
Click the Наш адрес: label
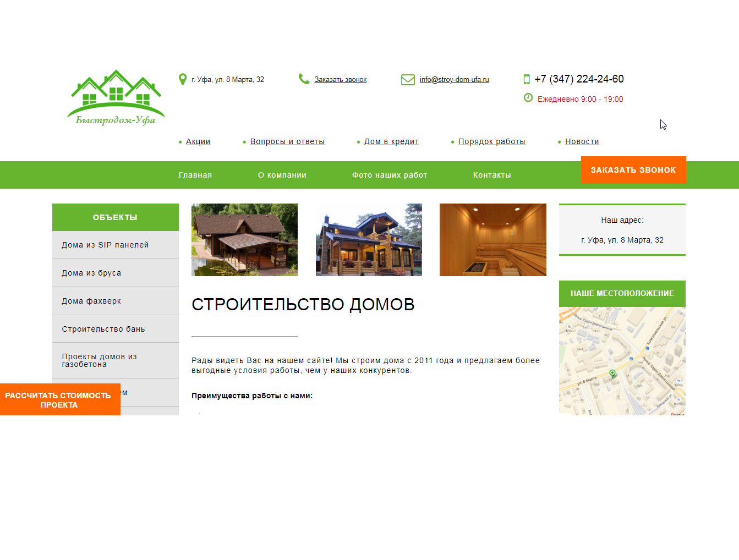pyautogui.click(x=622, y=220)
